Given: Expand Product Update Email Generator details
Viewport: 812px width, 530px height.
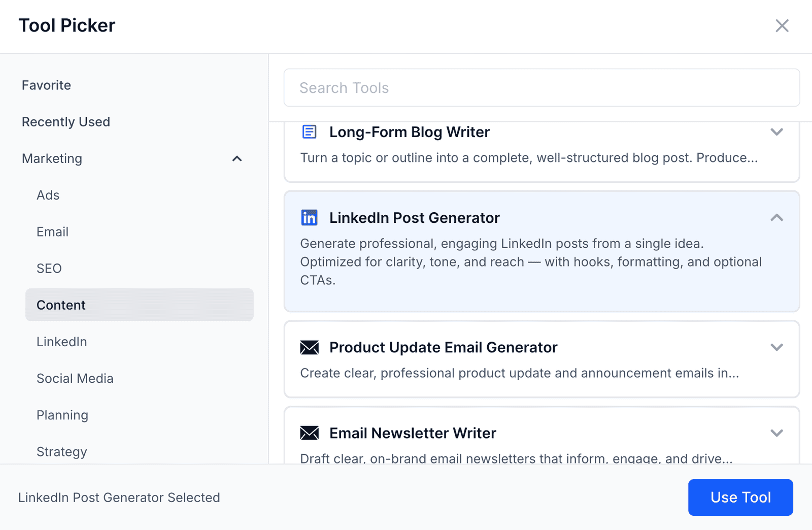Looking at the screenshot, I should [x=776, y=348].
